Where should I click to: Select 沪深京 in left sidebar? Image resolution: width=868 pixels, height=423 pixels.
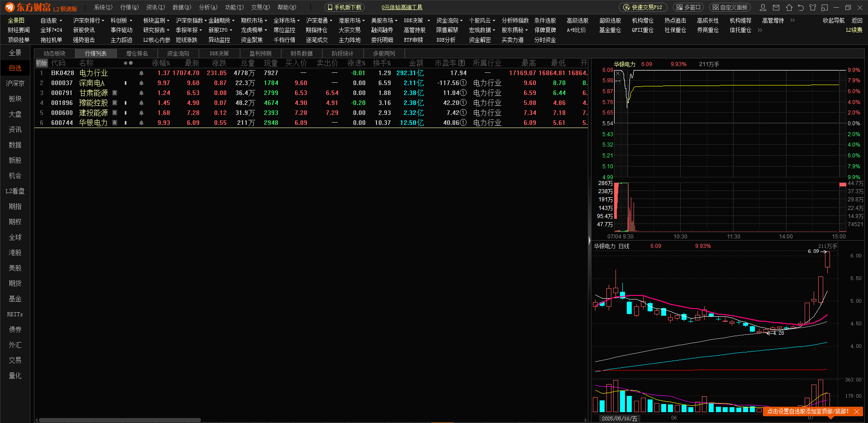click(x=15, y=84)
